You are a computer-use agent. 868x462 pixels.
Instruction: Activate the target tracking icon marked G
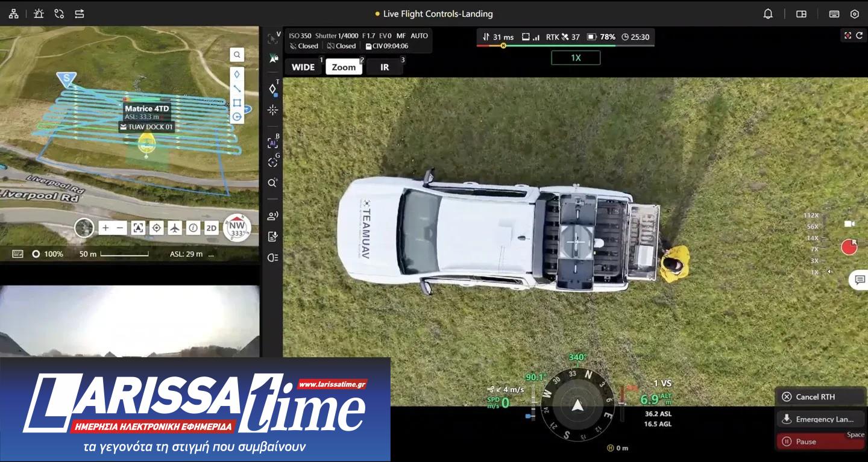click(272, 162)
